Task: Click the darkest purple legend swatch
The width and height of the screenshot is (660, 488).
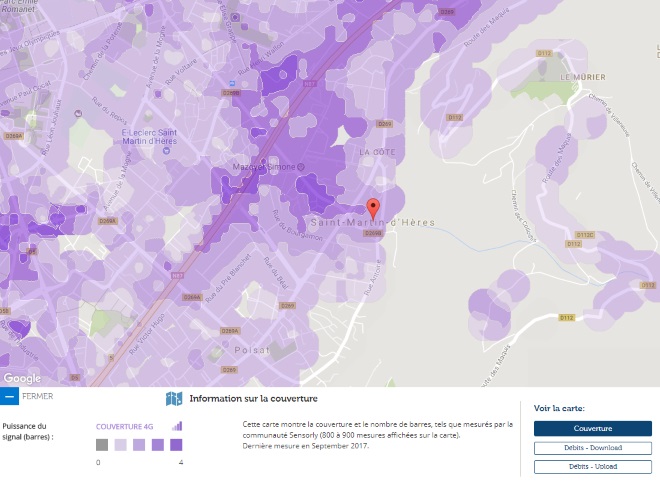Action: pos(176,444)
